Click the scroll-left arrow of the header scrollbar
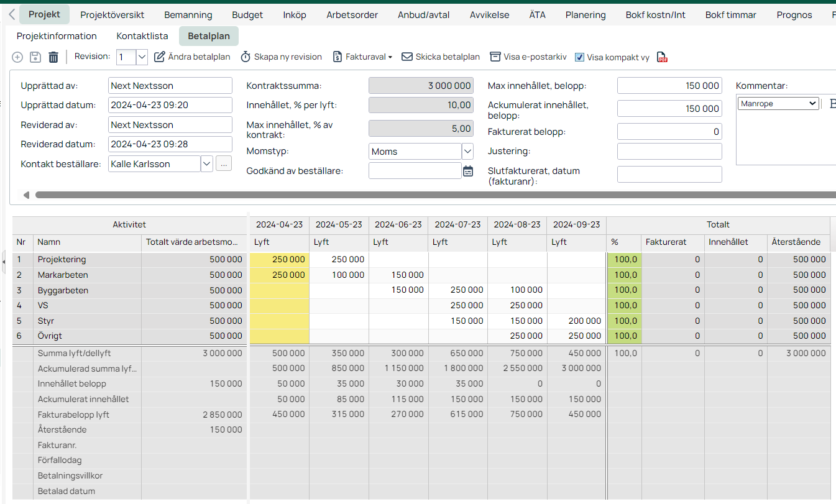This screenshot has width=836, height=504. (x=26, y=195)
